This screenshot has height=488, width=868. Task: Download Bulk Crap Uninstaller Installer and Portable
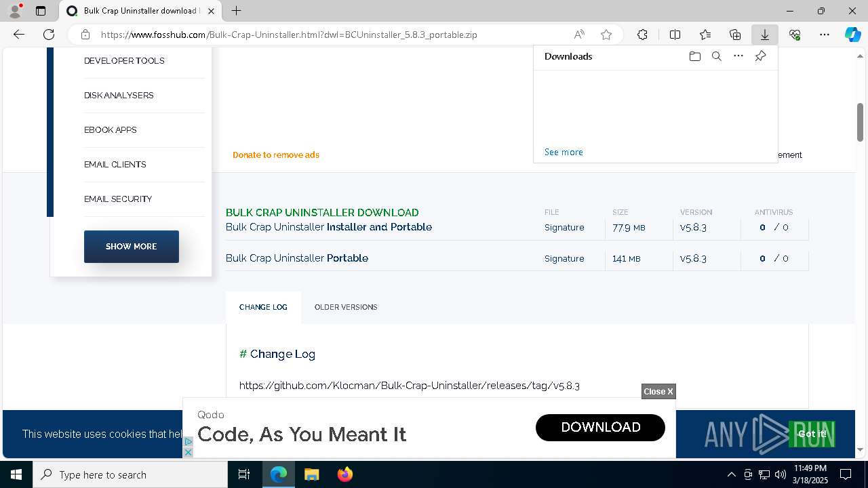tap(329, 227)
